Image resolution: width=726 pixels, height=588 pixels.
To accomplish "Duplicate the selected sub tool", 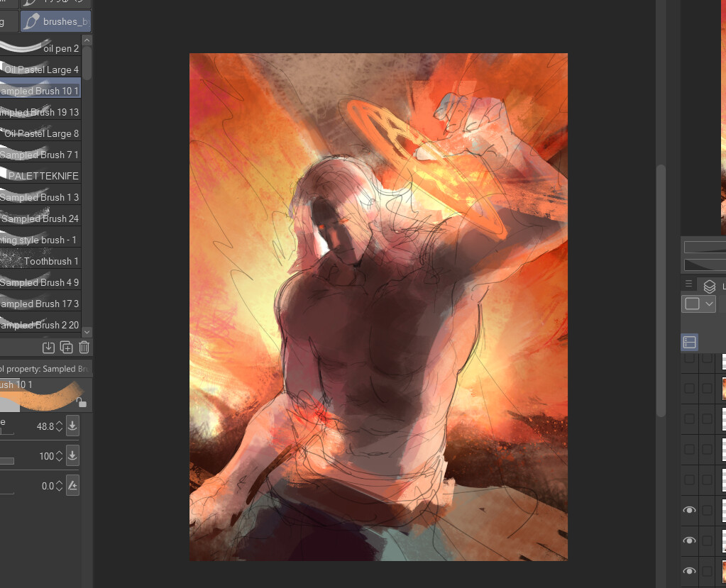I will coord(66,347).
